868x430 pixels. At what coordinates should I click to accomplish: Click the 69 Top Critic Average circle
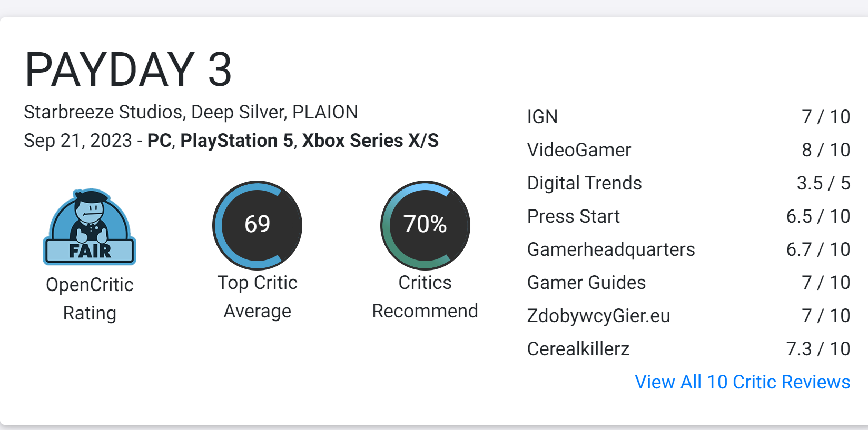(x=257, y=225)
